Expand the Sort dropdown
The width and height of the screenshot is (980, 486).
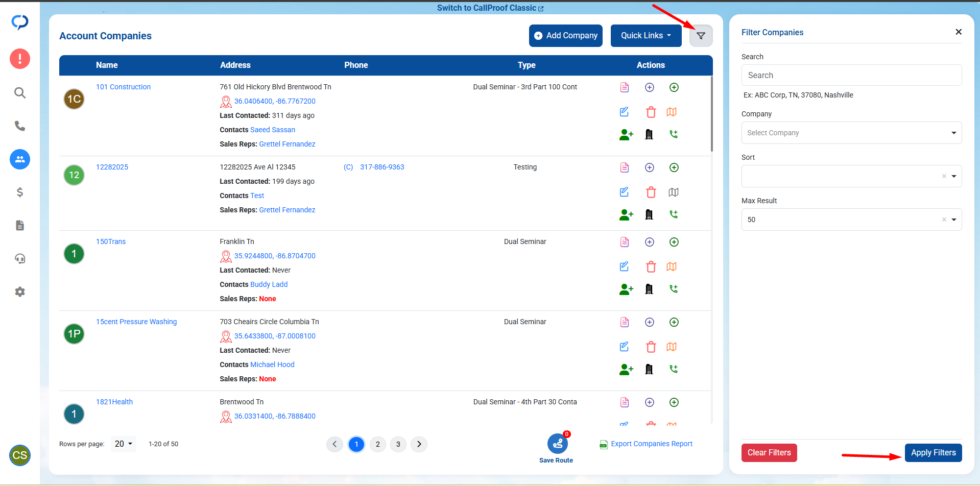[x=851, y=176]
